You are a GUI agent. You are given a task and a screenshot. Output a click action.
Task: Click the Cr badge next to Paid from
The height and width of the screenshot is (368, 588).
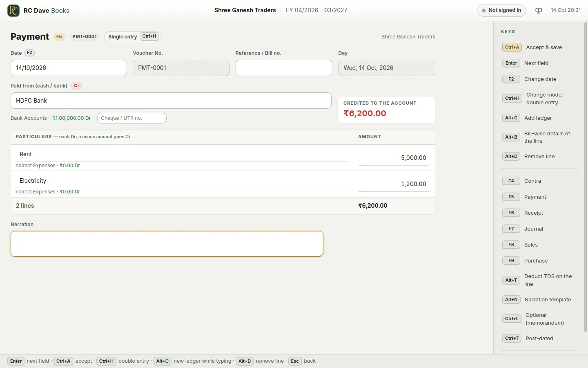[x=76, y=86]
